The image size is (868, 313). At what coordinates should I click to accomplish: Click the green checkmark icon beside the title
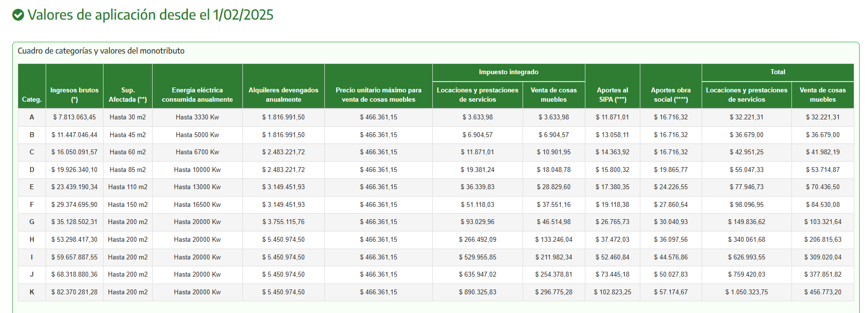tap(18, 15)
